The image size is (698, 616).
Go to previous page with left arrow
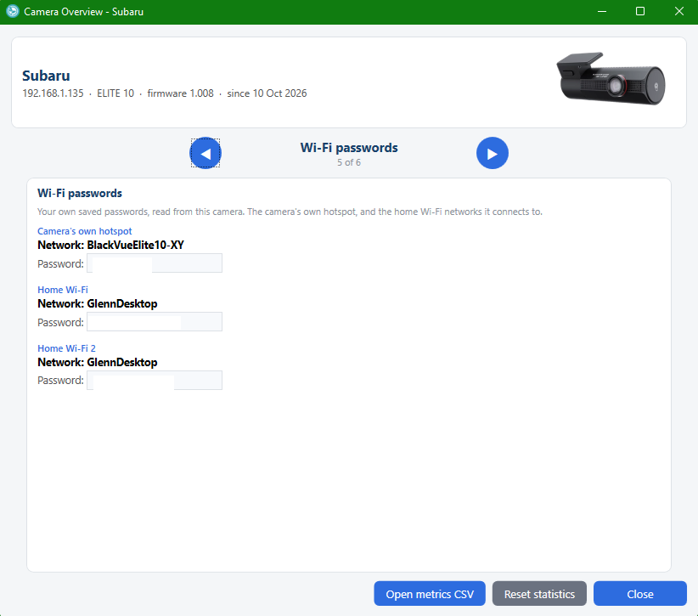point(205,153)
